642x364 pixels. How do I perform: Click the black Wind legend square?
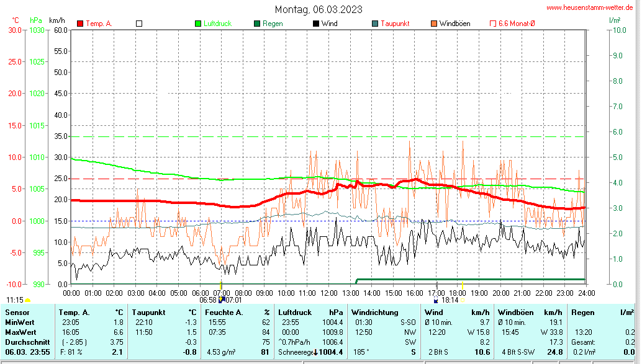click(x=316, y=24)
